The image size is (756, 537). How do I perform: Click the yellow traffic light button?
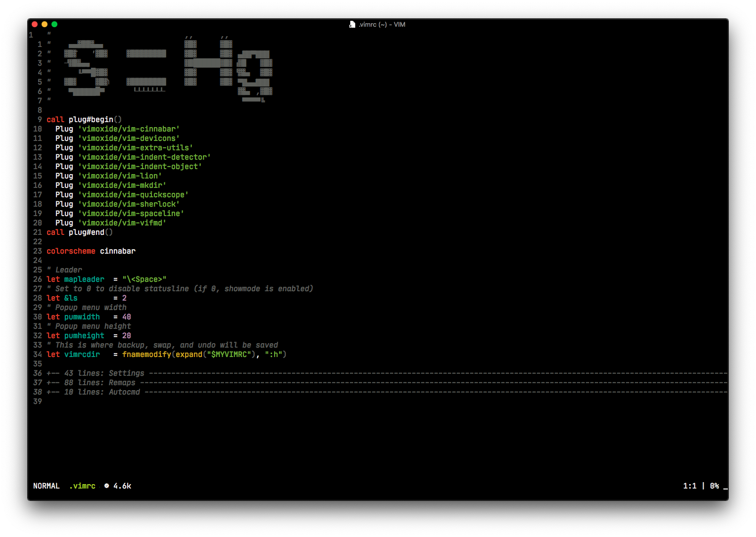click(44, 24)
